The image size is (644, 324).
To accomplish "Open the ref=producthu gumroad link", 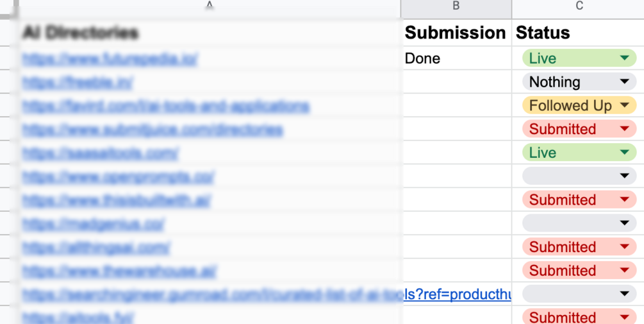I will click(457, 294).
